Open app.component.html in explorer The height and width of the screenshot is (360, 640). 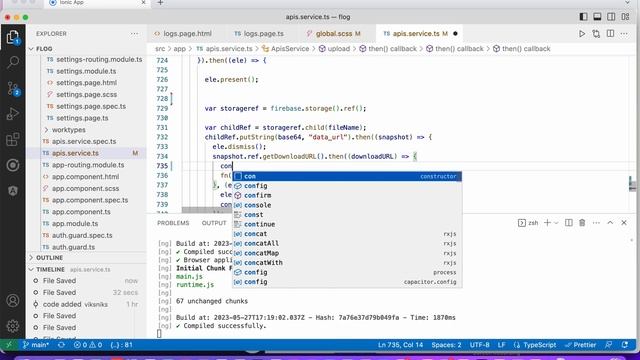click(x=85, y=177)
